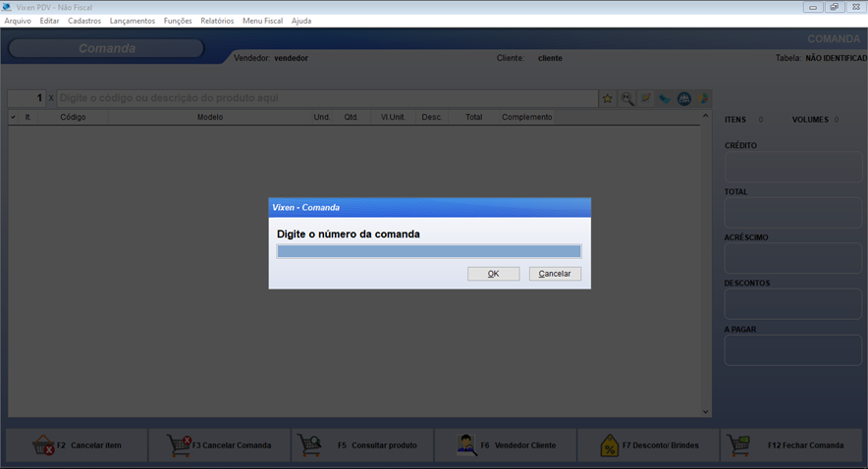
Task: Open the Ajuda menu
Action: point(301,21)
